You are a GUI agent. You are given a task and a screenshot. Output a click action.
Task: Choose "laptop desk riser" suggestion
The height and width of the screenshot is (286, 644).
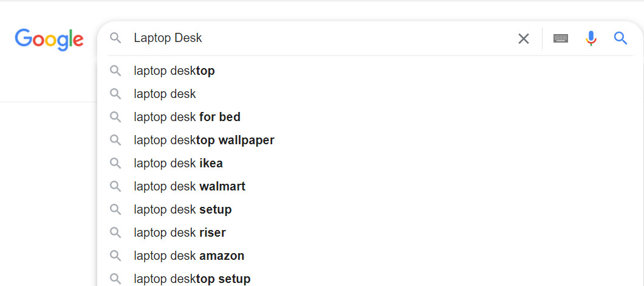click(x=180, y=233)
